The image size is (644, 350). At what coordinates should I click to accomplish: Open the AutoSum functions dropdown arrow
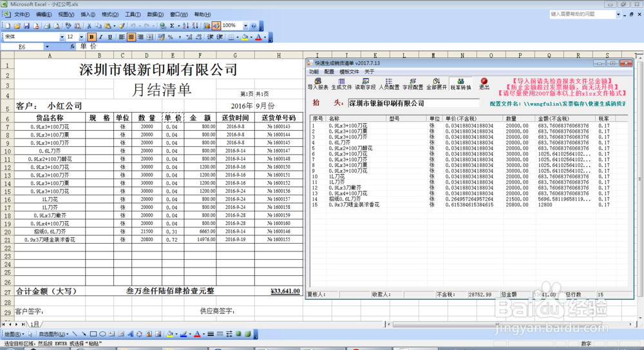[x=178, y=26]
